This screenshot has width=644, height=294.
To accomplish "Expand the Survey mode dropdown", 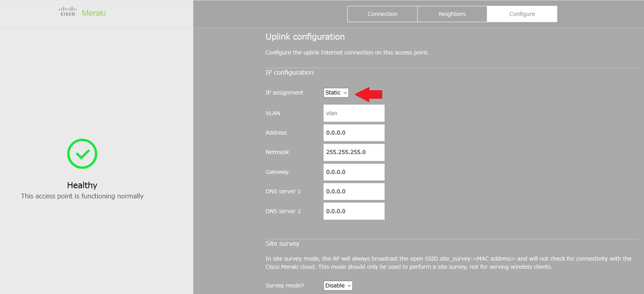I will pyautogui.click(x=338, y=286).
